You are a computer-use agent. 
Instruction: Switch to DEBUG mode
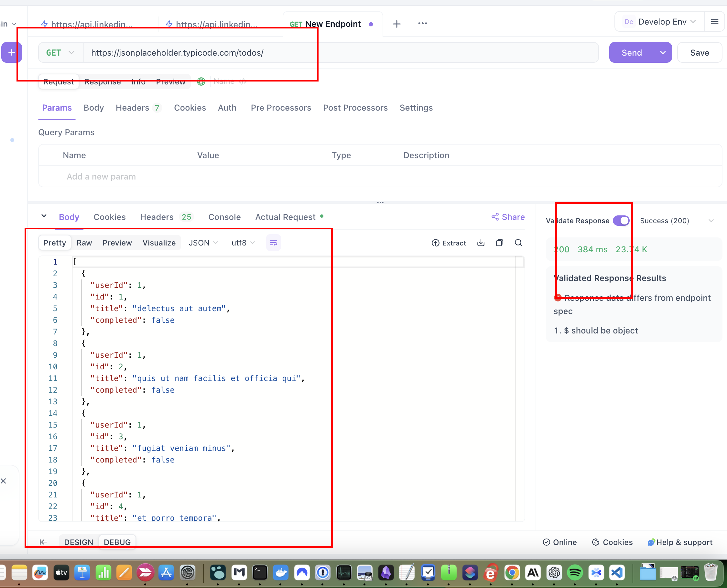click(117, 542)
